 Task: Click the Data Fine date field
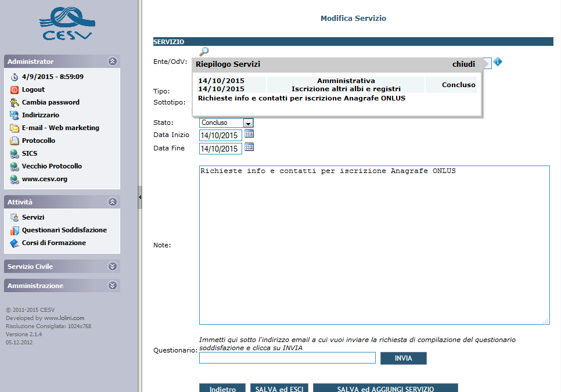[x=221, y=149]
